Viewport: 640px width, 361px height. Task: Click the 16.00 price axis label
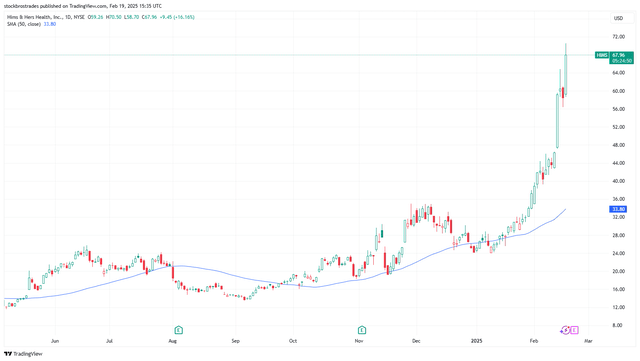point(619,289)
